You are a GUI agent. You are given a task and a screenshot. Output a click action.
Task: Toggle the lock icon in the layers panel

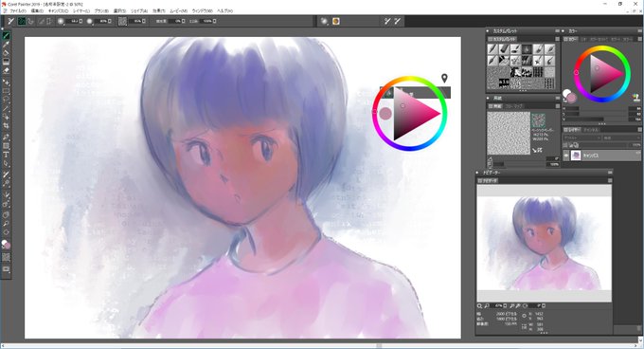[x=566, y=145]
